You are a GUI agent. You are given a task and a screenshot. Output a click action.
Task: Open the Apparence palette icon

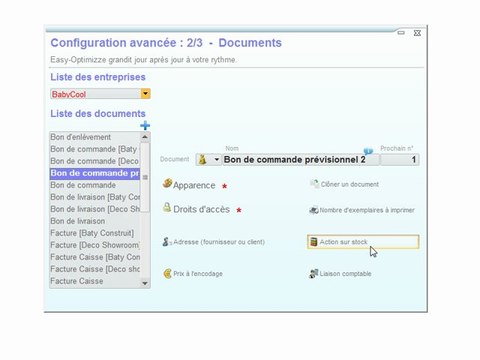167,183
